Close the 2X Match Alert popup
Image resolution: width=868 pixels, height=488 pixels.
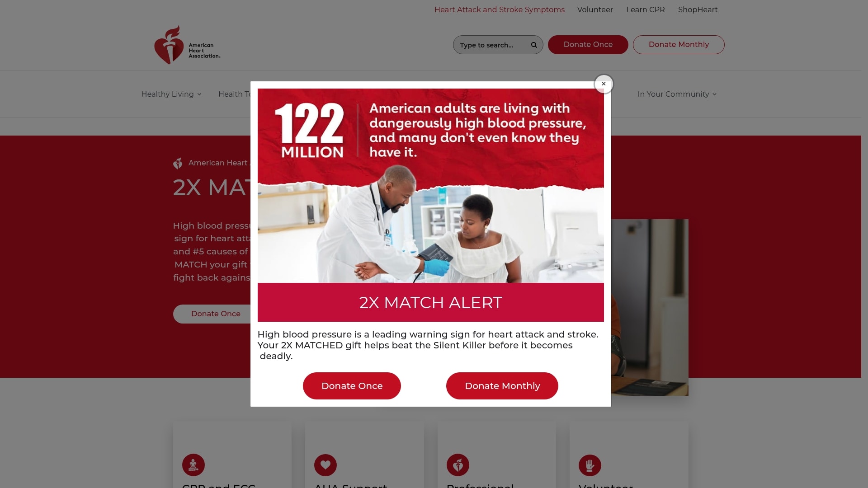point(604,84)
